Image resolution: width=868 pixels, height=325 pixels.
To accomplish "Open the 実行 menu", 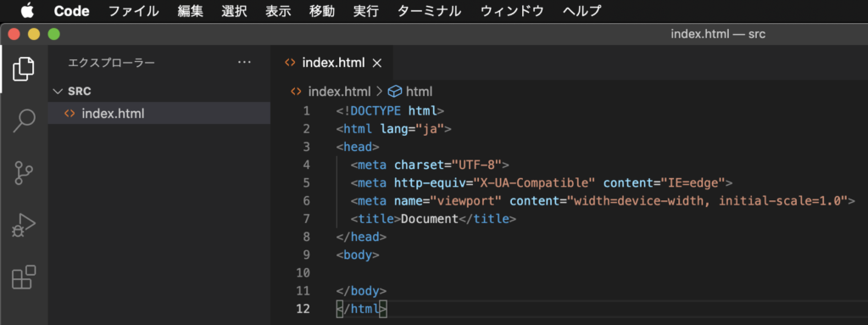I will click(x=366, y=10).
